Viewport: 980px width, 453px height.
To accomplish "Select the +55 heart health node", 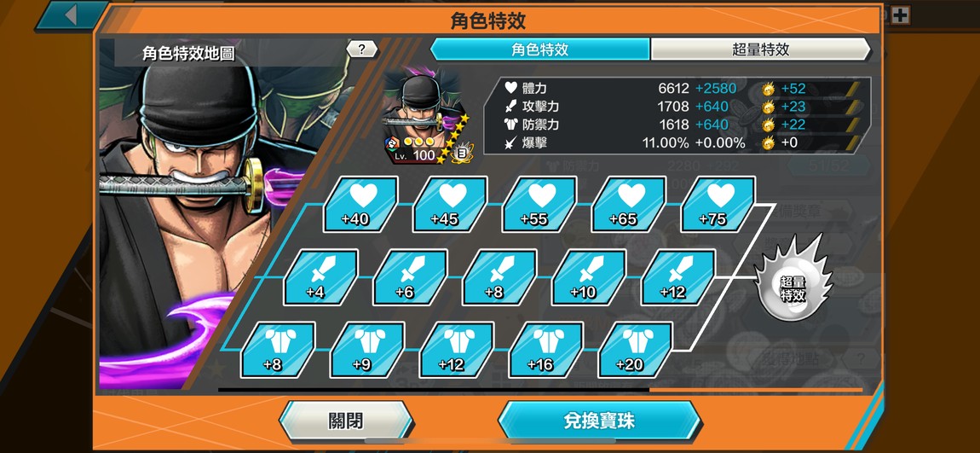I will [539, 204].
